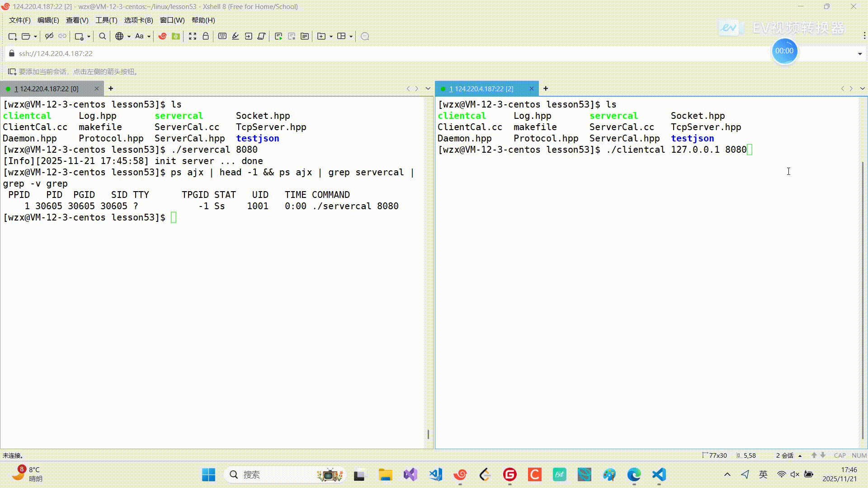Toggle the muted volume tray icon
The height and width of the screenshot is (488, 868).
(795, 474)
